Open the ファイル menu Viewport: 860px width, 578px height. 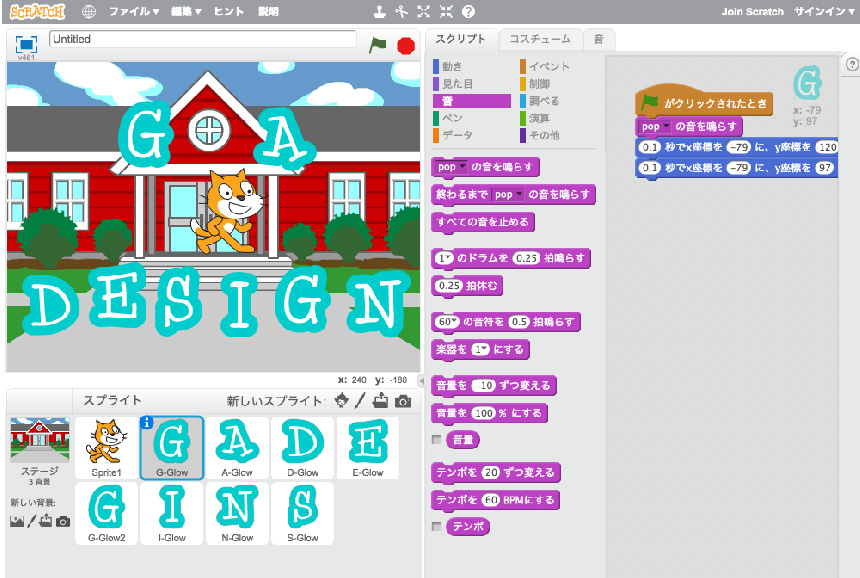click(x=134, y=12)
